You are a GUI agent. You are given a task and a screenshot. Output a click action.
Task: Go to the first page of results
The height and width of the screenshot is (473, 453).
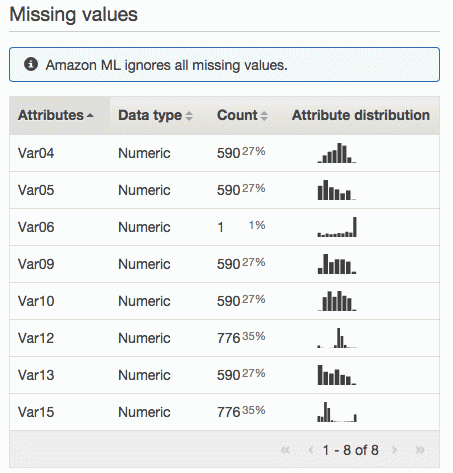[285, 450]
